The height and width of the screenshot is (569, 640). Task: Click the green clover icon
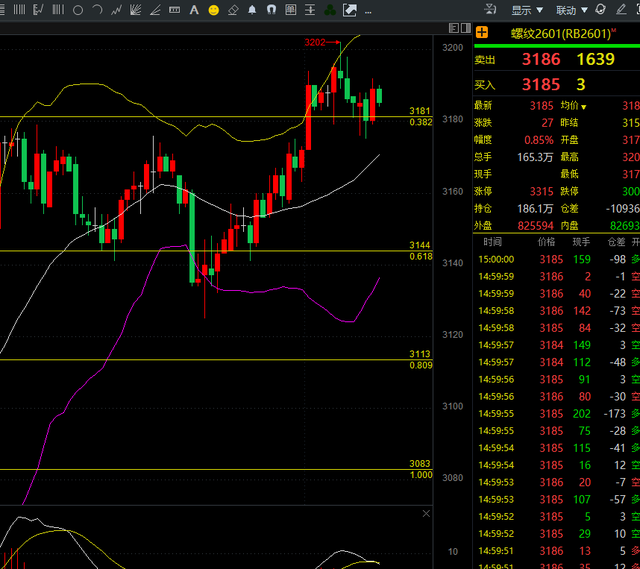pyautogui.click(x=330, y=10)
